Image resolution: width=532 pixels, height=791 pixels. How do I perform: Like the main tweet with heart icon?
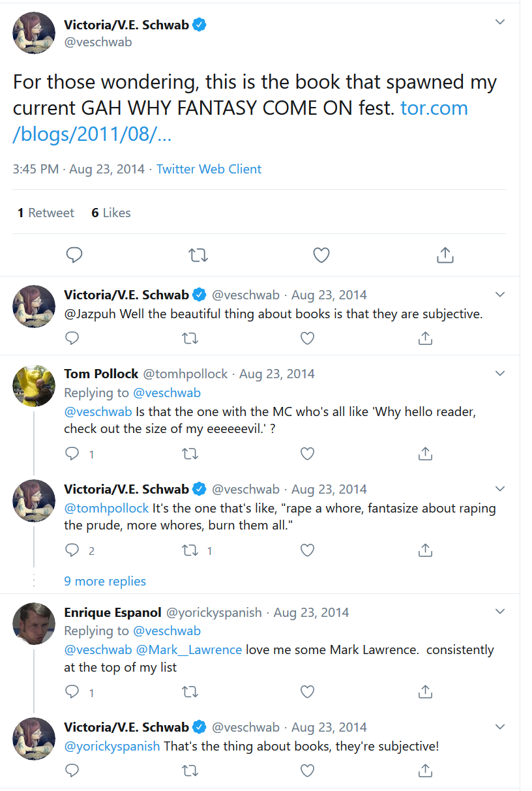click(x=321, y=255)
